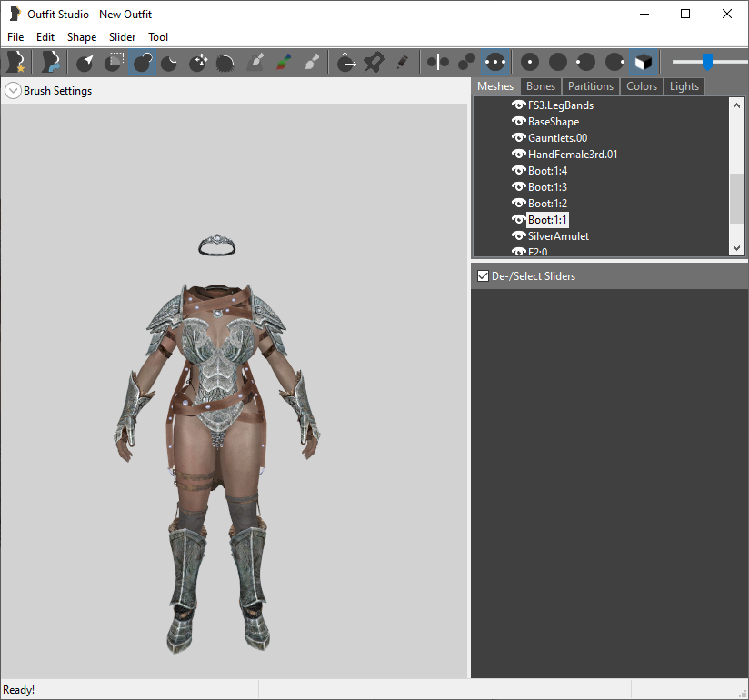The image size is (749, 700).
Task: Open the Tool menu
Action: pyautogui.click(x=158, y=37)
